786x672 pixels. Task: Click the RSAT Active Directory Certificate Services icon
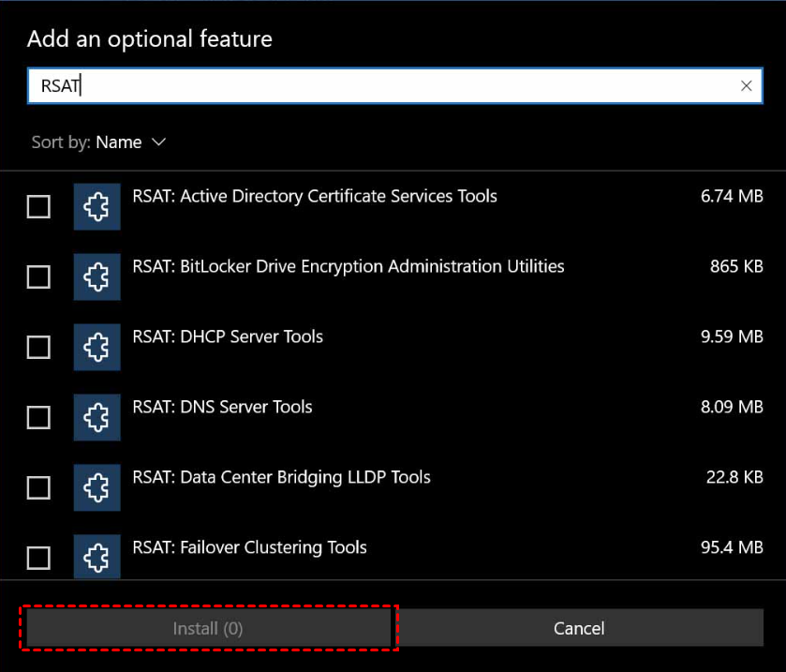tap(96, 206)
